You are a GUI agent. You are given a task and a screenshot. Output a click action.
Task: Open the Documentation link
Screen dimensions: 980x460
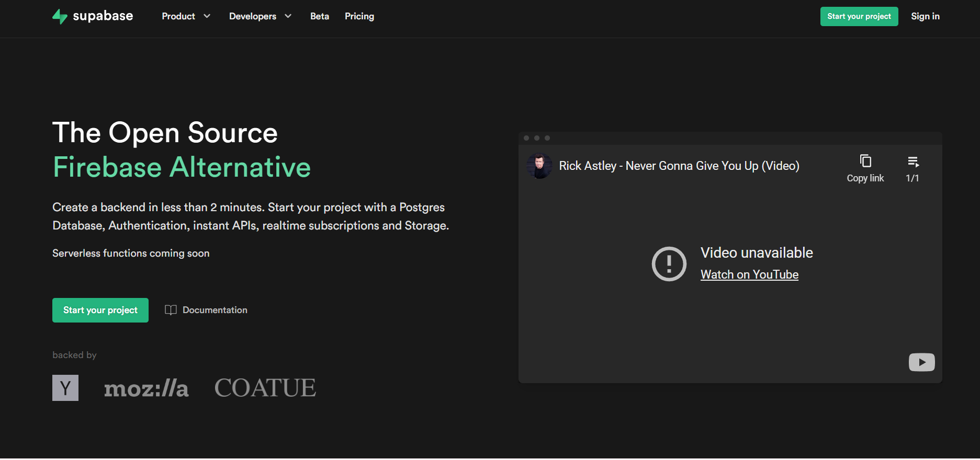tap(215, 310)
